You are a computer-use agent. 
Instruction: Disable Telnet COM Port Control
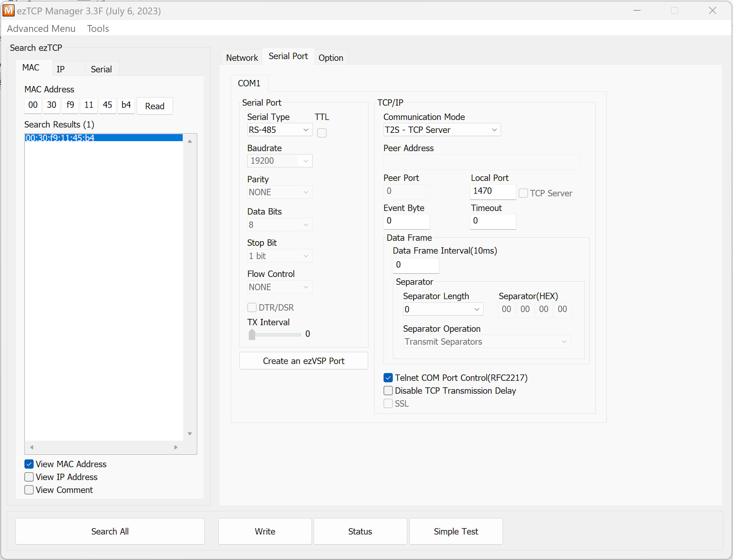tap(388, 378)
